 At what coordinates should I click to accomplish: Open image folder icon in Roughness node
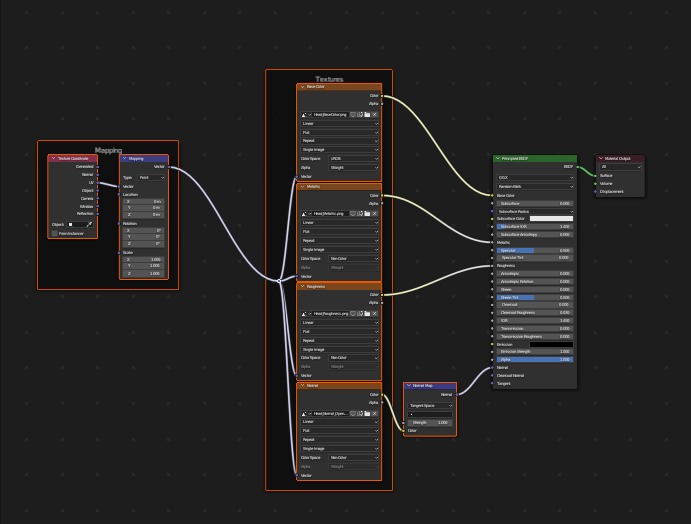click(367, 314)
